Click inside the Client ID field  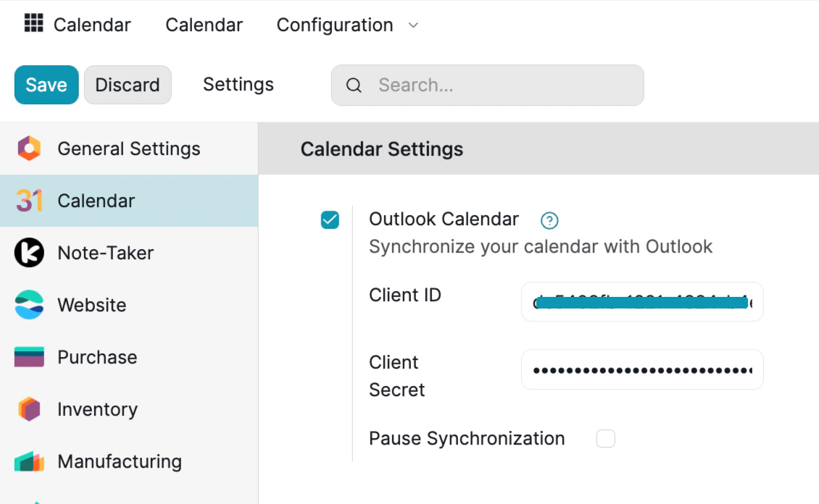tap(641, 302)
